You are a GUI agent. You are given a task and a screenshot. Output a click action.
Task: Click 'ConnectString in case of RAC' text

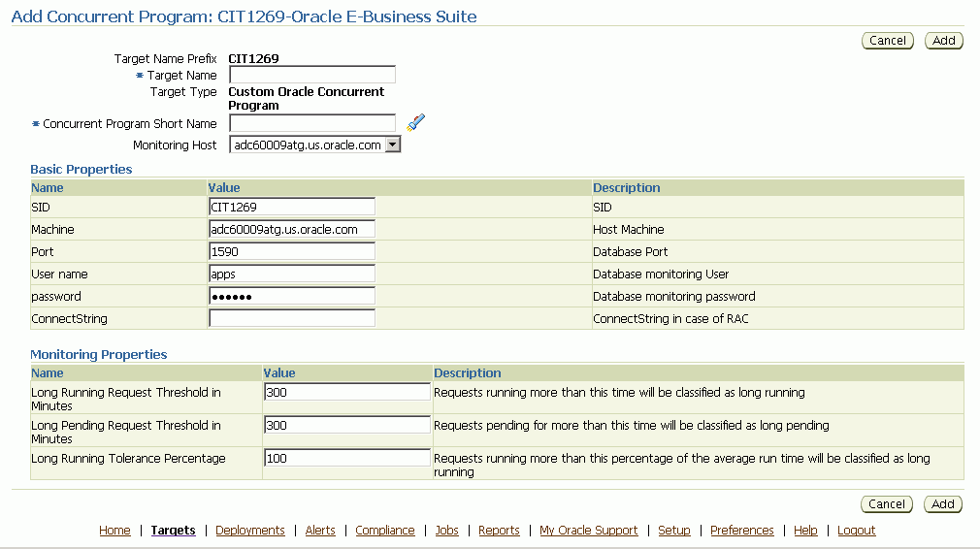(670, 318)
